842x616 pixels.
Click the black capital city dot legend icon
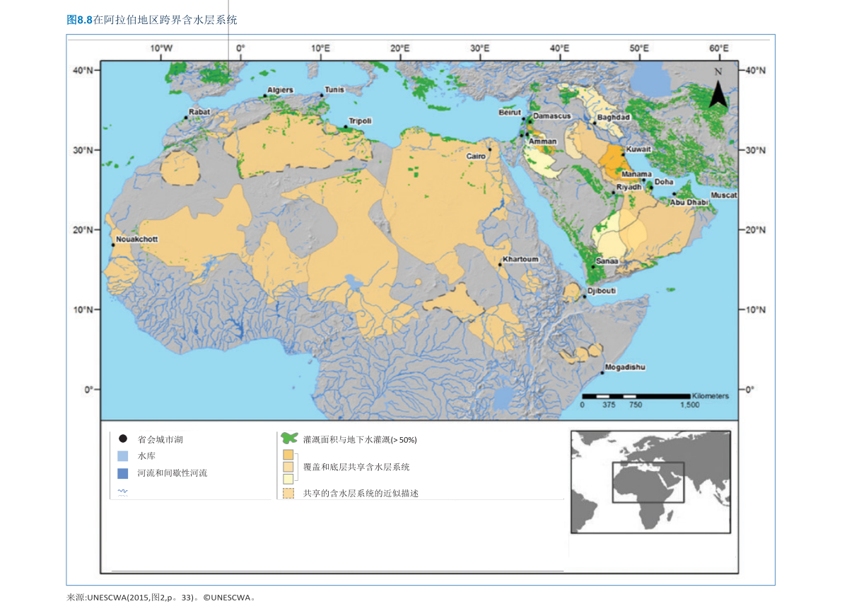(x=122, y=439)
